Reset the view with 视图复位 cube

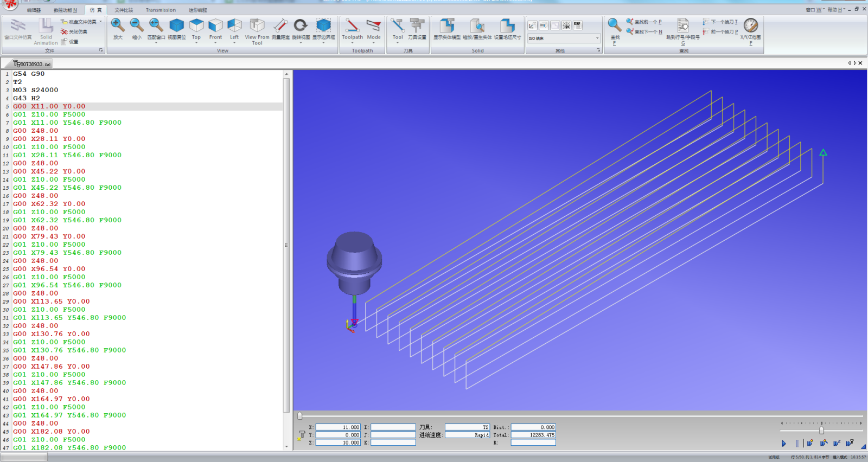[176, 26]
